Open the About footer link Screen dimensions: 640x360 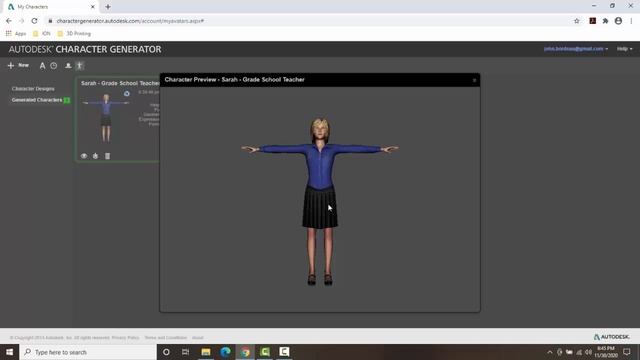198,338
